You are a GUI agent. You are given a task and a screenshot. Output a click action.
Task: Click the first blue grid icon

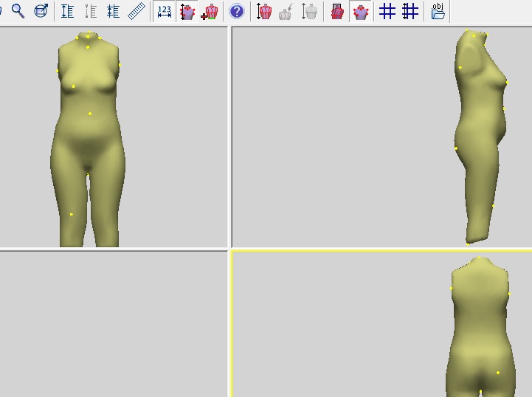(x=387, y=11)
